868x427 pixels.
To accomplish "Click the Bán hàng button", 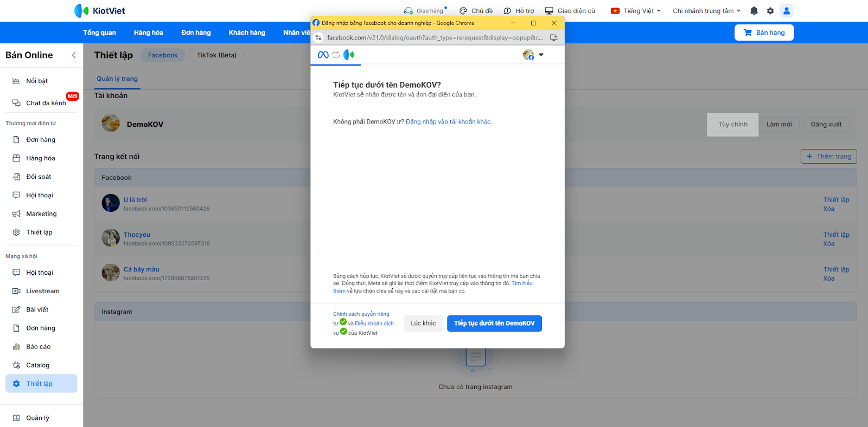I will point(764,33).
